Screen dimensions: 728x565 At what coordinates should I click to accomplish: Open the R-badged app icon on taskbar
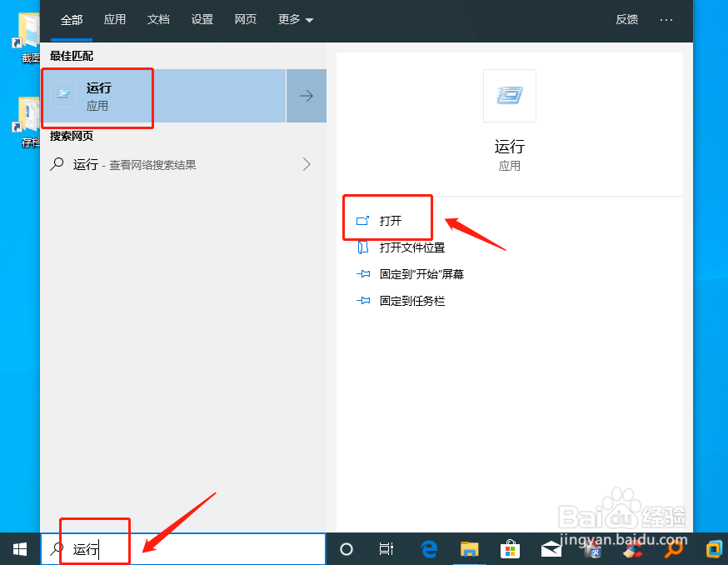pos(592,550)
